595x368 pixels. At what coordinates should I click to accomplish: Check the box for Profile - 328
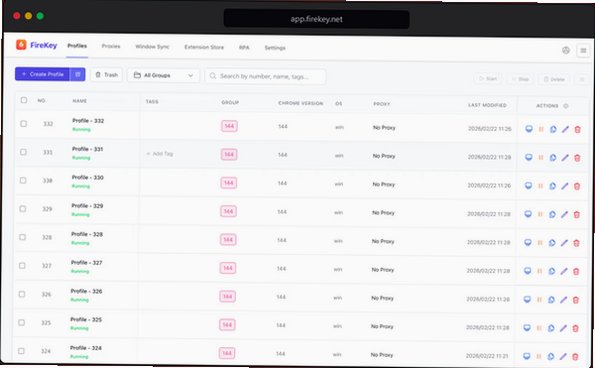pyautogui.click(x=22, y=237)
